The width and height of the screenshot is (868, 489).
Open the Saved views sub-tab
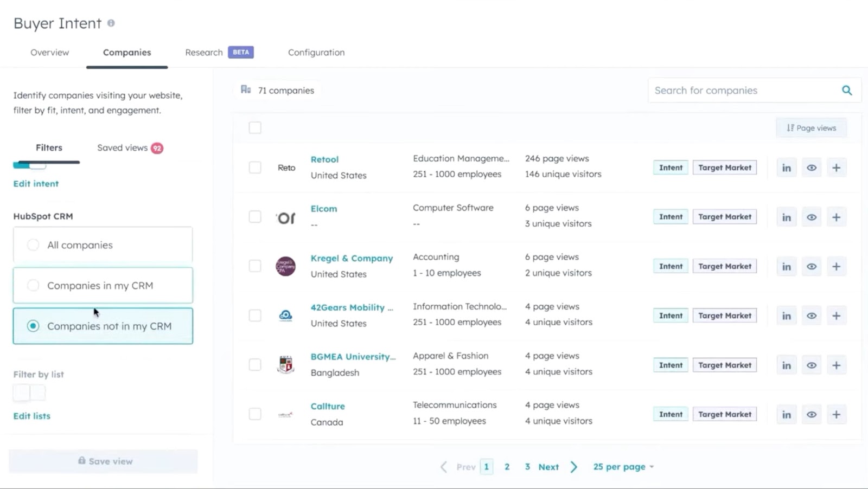point(130,148)
